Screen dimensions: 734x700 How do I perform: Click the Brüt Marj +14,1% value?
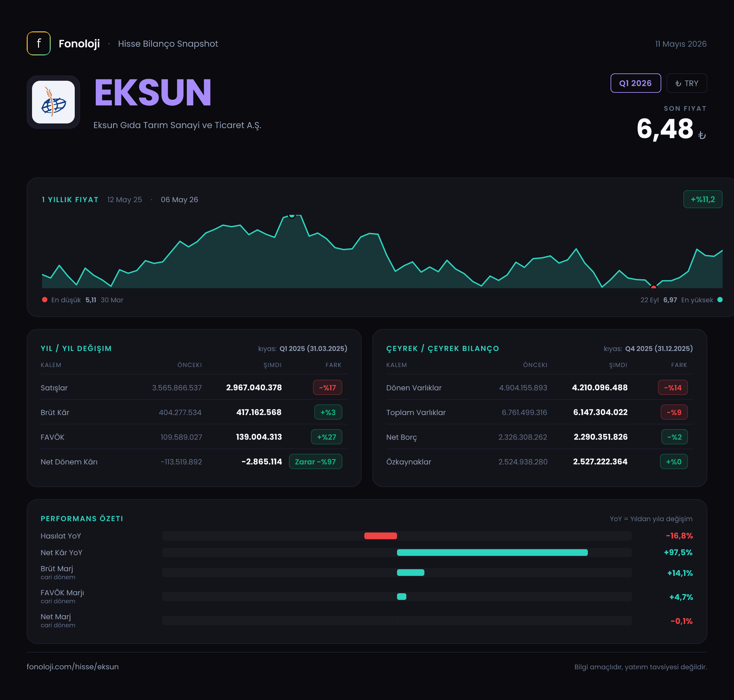click(x=680, y=573)
